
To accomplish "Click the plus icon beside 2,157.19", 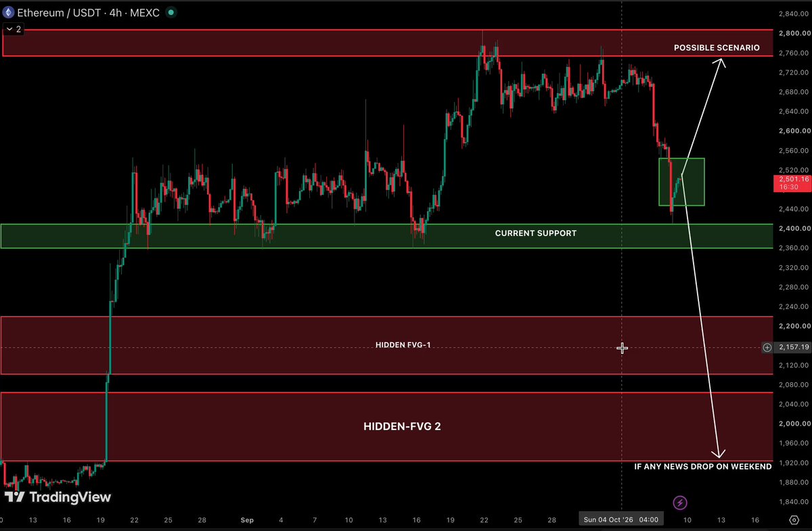I will (767, 348).
